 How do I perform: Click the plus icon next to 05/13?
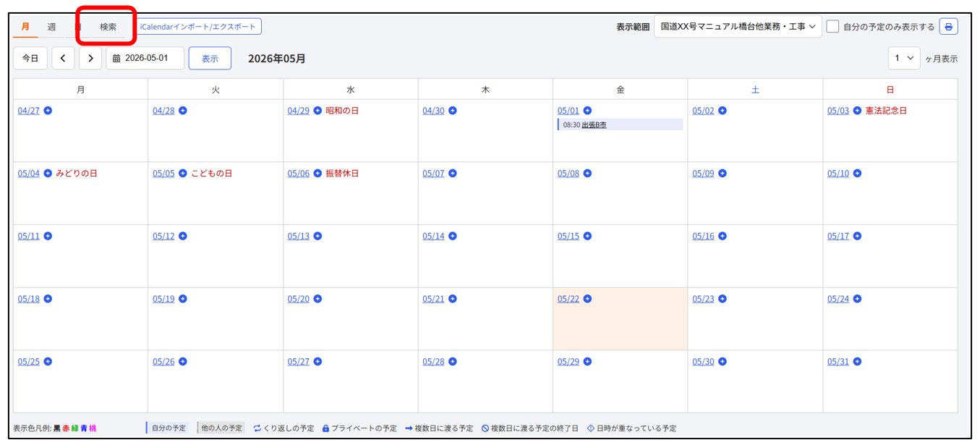318,237
